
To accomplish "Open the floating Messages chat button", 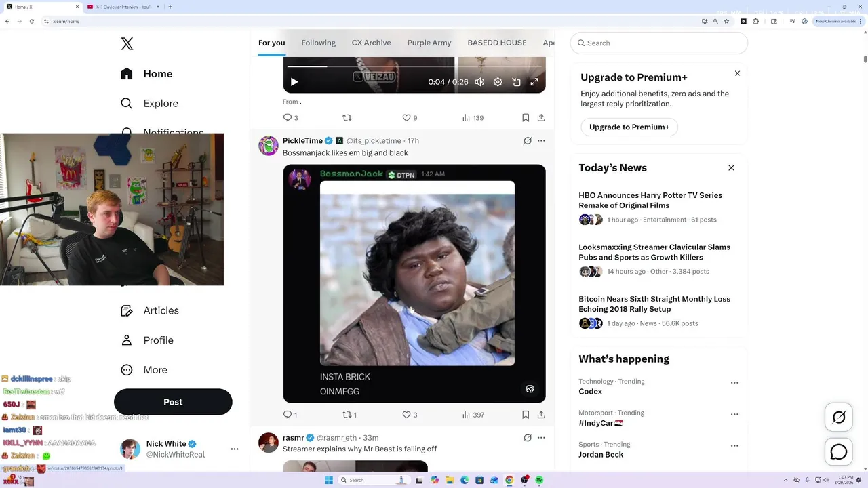I will tap(839, 451).
